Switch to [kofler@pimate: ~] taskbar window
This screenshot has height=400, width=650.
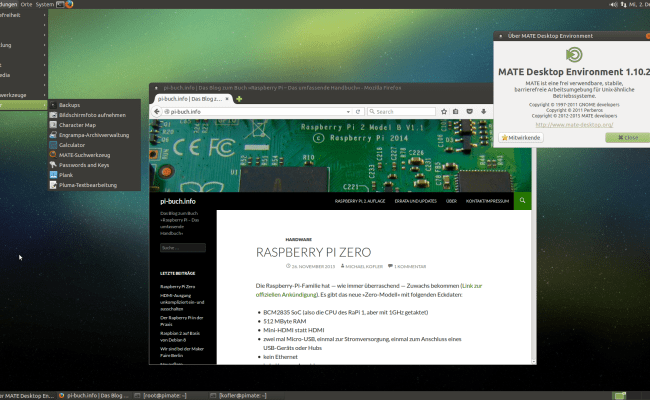click(244, 396)
